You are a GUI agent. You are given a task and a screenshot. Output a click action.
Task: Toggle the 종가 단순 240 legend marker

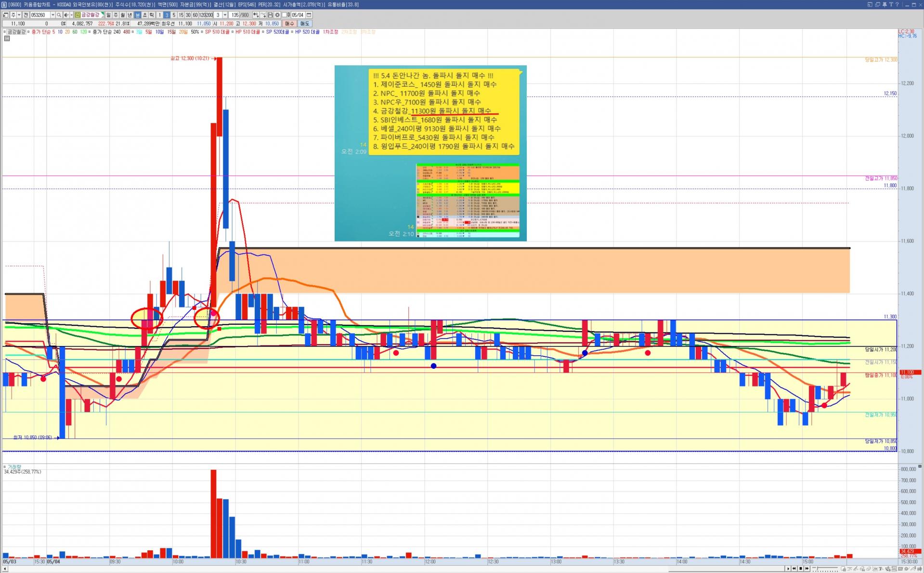click(x=90, y=32)
